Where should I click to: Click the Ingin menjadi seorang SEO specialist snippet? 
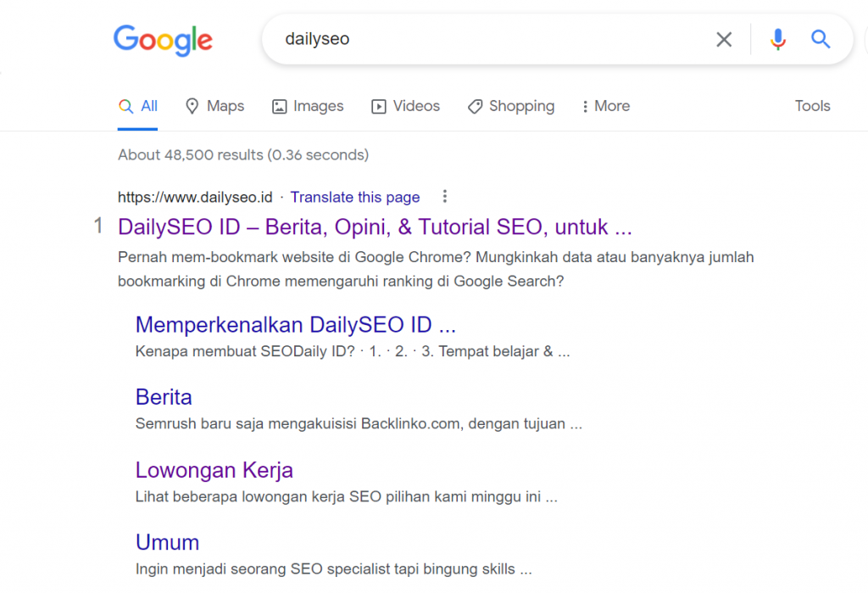(334, 569)
